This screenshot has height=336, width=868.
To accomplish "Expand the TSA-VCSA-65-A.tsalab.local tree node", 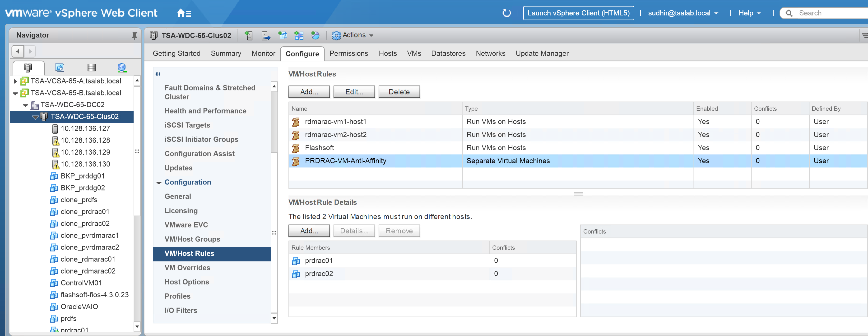I will [x=15, y=81].
